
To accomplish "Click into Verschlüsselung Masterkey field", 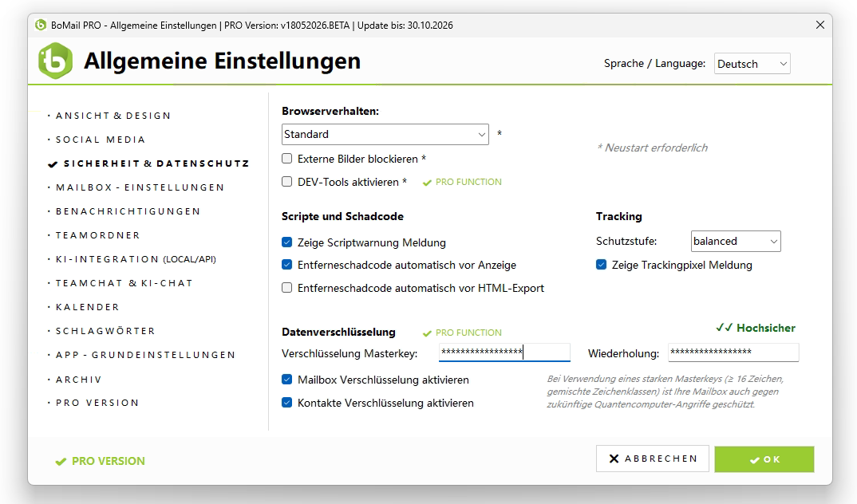I will (504, 352).
